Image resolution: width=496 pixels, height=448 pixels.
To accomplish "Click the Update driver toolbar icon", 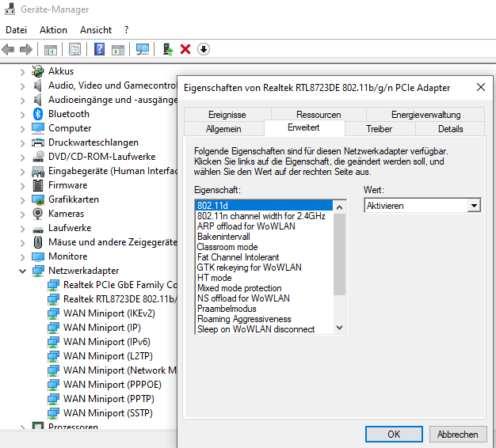I will pyautogui.click(x=168, y=49).
